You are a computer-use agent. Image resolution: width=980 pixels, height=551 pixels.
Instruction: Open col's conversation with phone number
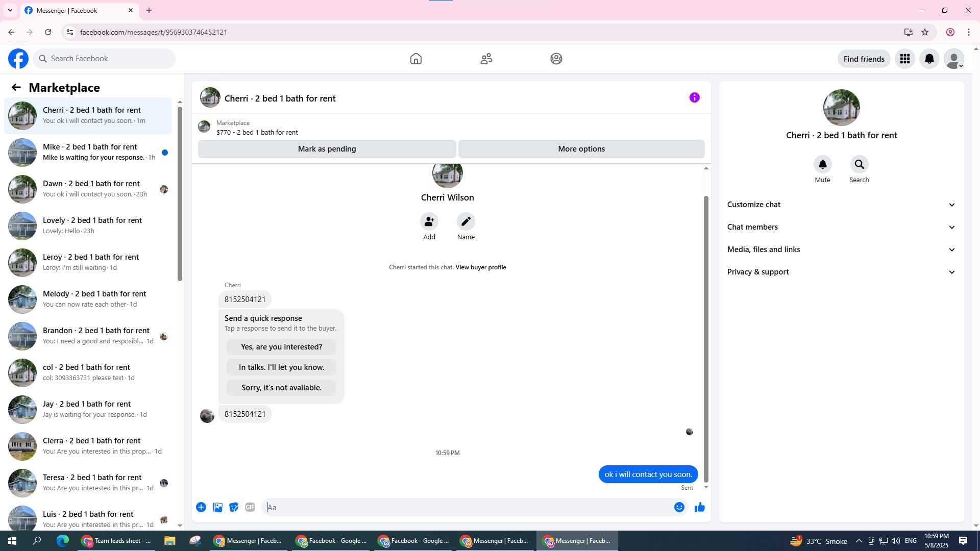88,372
